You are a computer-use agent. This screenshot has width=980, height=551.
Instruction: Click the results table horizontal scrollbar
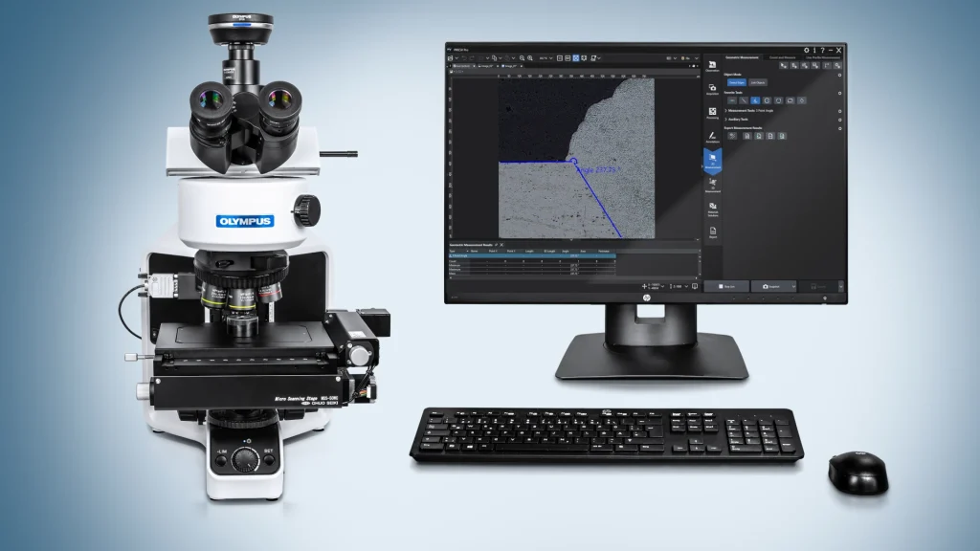573,277
